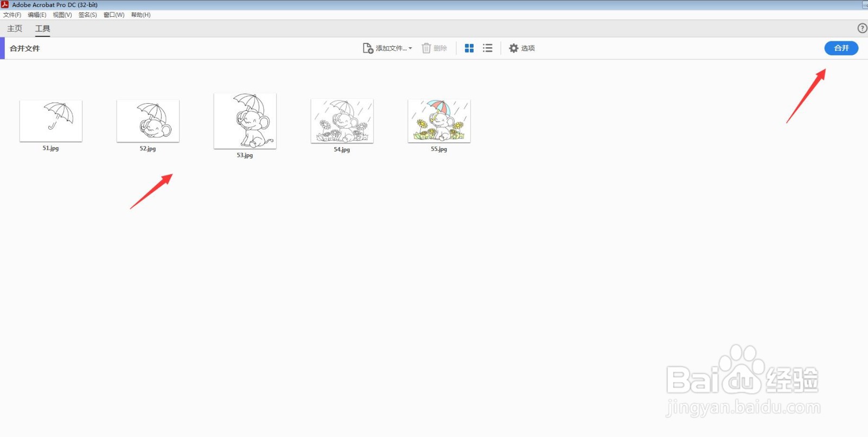Click the 合并文件 panel title
This screenshot has width=868, height=437.
click(25, 48)
